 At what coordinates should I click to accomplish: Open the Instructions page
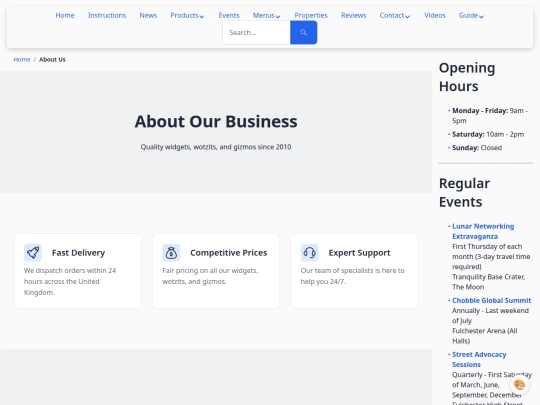point(107,15)
